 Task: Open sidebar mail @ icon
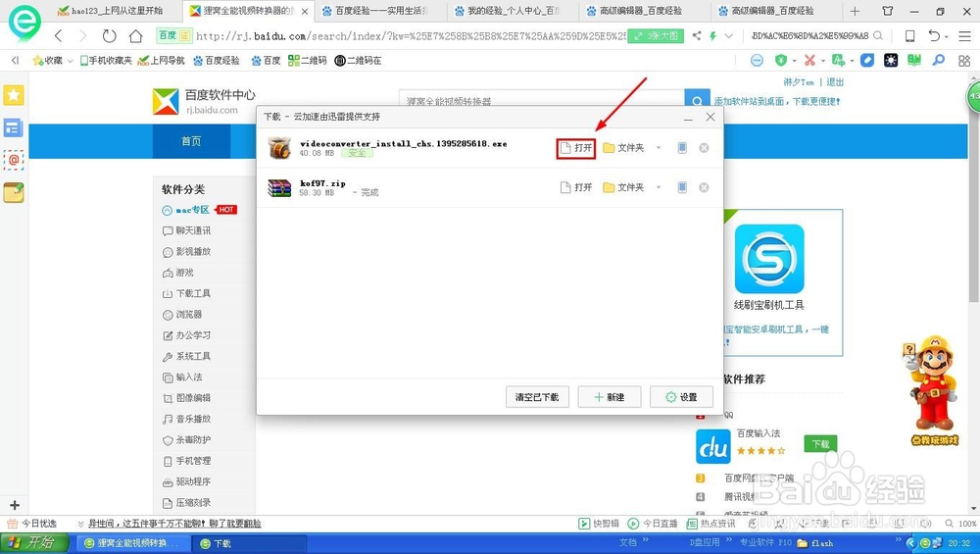click(x=13, y=160)
